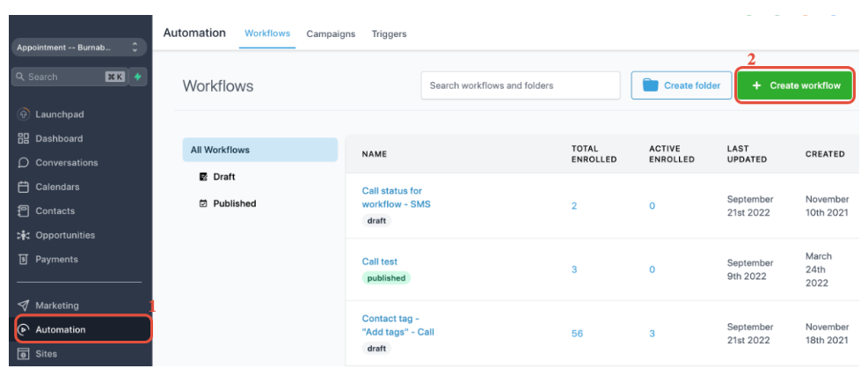The width and height of the screenshot is (868, 376).
Task: Focus the Search workflows and folders field
Action: coord(521,85)
